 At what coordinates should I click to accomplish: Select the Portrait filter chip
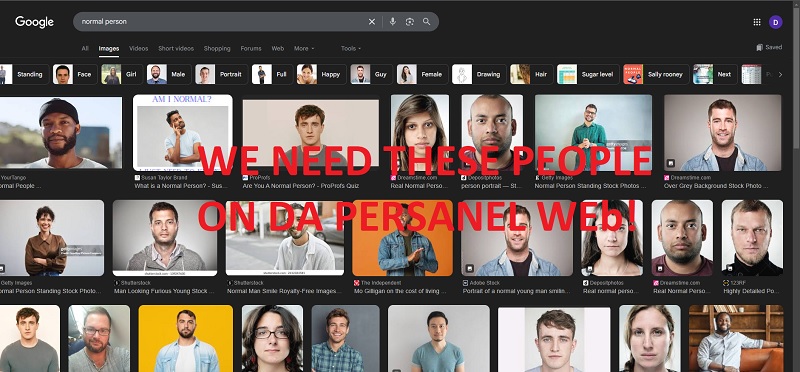pyautogui.click(x=221, y=75)
